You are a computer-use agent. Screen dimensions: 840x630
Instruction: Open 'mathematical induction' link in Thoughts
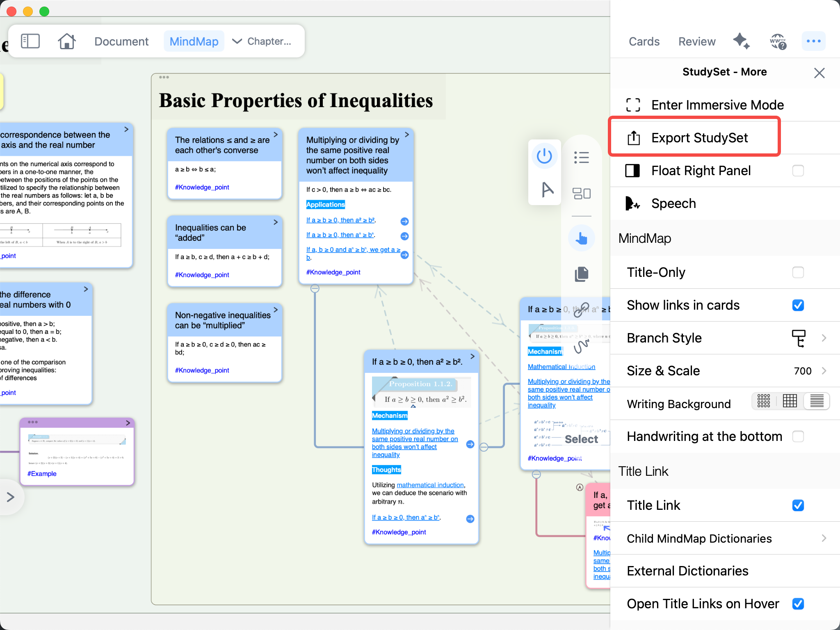[x=430, y=485]
